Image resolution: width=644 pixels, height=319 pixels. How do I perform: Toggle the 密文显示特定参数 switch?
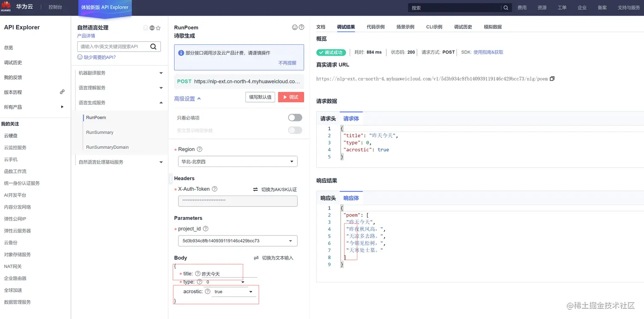point(295,130)
